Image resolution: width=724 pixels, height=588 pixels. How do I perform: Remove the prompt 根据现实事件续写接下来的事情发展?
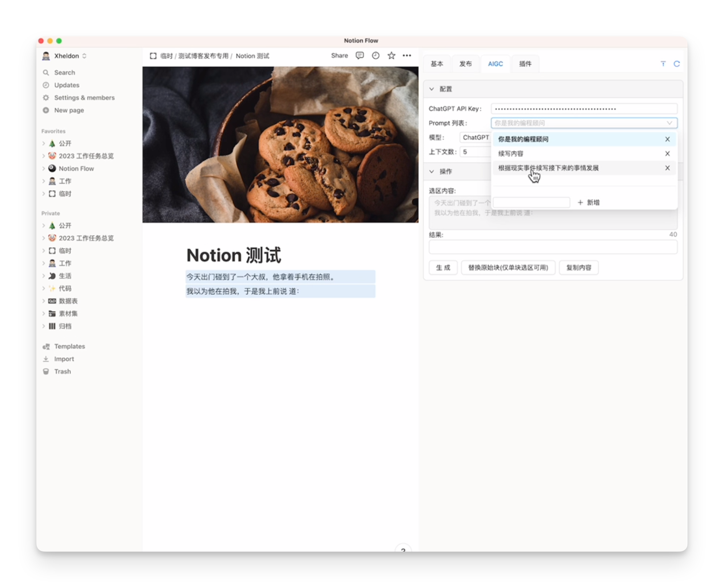pyautogui.click(x=667, y=168)
